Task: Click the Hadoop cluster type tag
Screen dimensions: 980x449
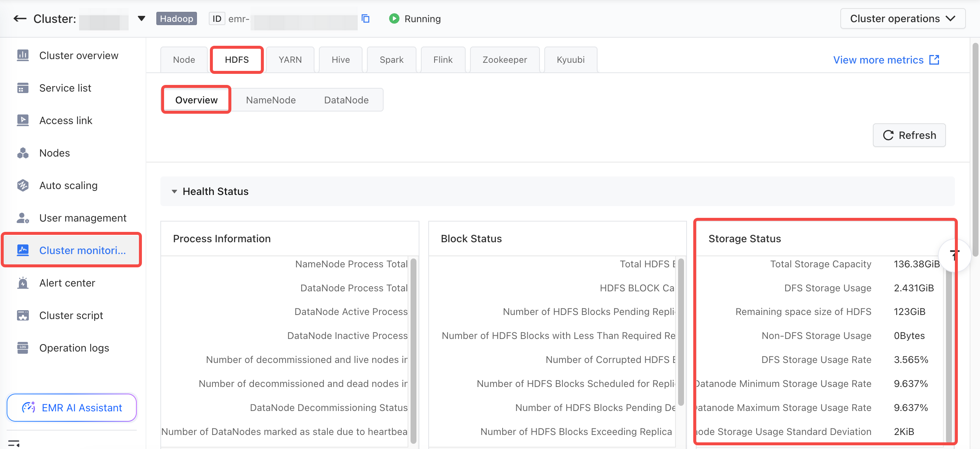Action: [x=176, y=18]
